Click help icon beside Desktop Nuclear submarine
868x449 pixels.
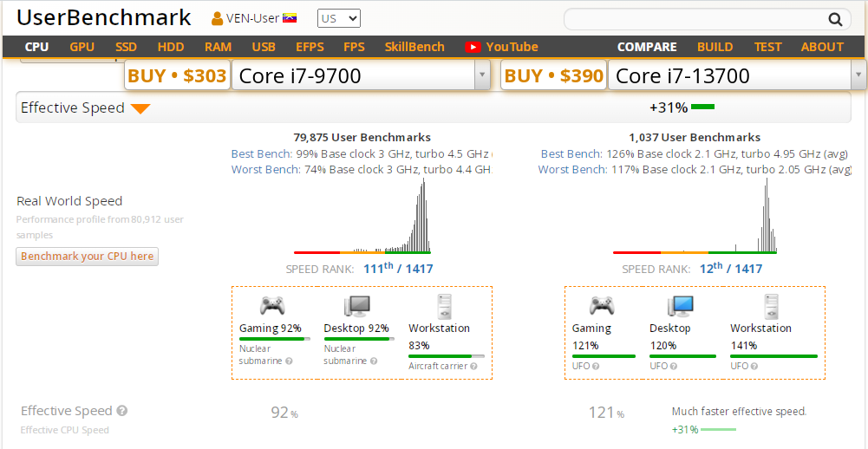click(x=374, y=361)
